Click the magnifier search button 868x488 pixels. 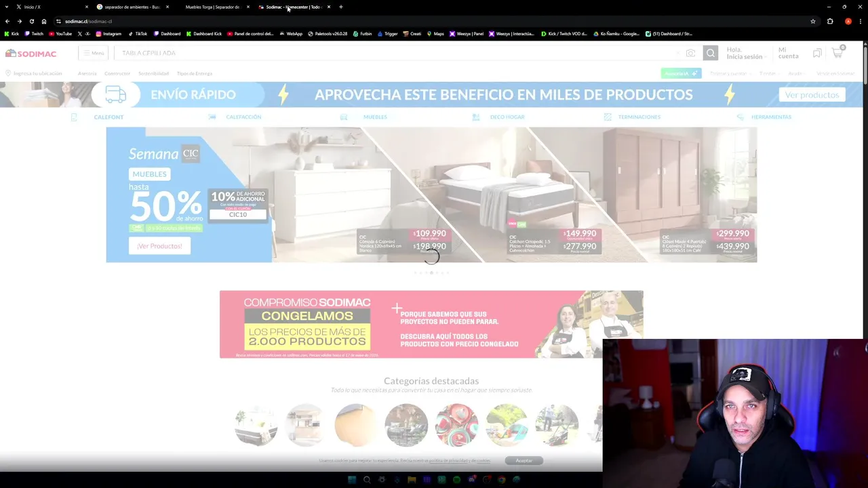point(711,53)
